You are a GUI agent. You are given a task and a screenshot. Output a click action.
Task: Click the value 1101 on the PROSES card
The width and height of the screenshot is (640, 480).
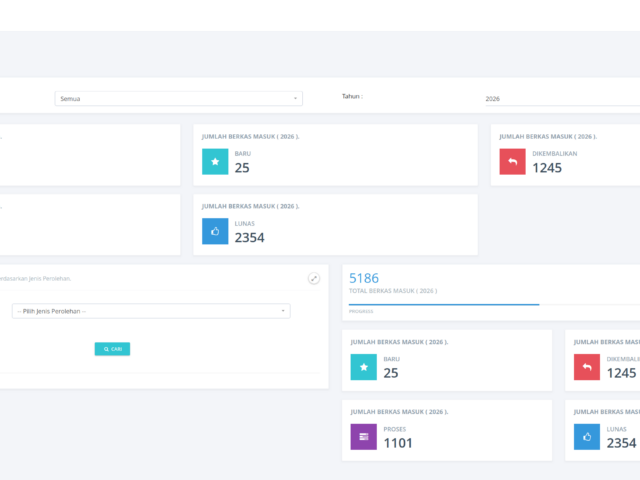click(x=398, y=443)
